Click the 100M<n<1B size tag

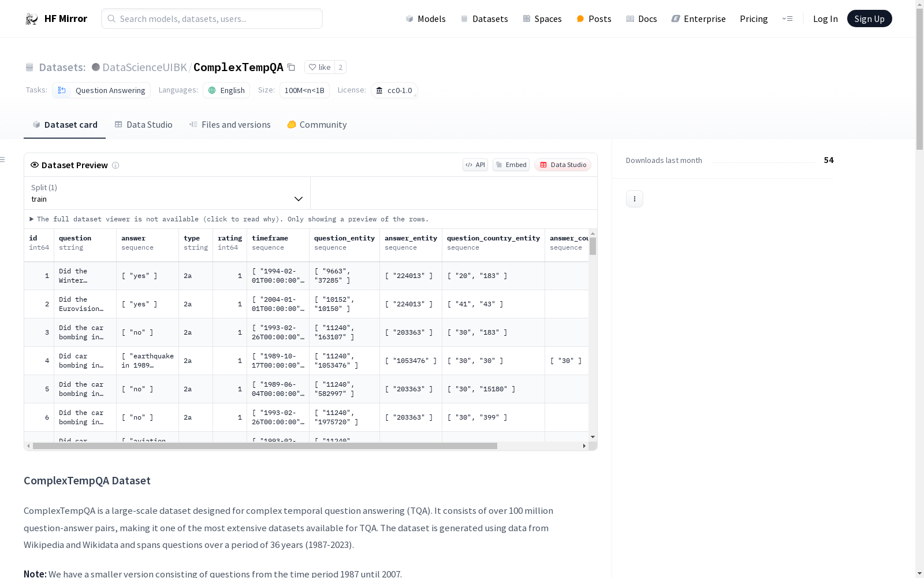304,90
